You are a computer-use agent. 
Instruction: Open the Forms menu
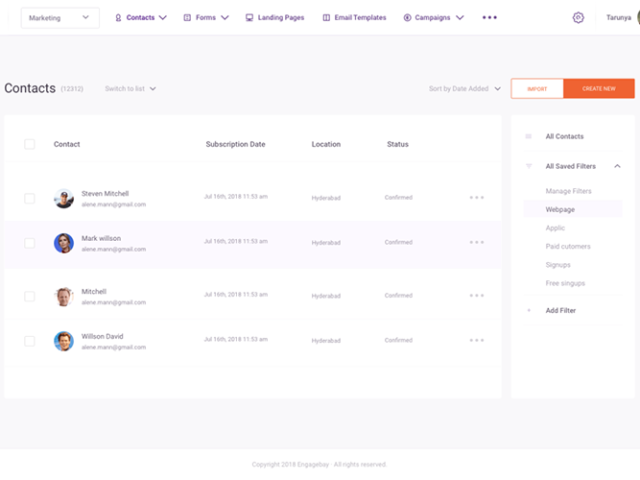click(206, 18)
